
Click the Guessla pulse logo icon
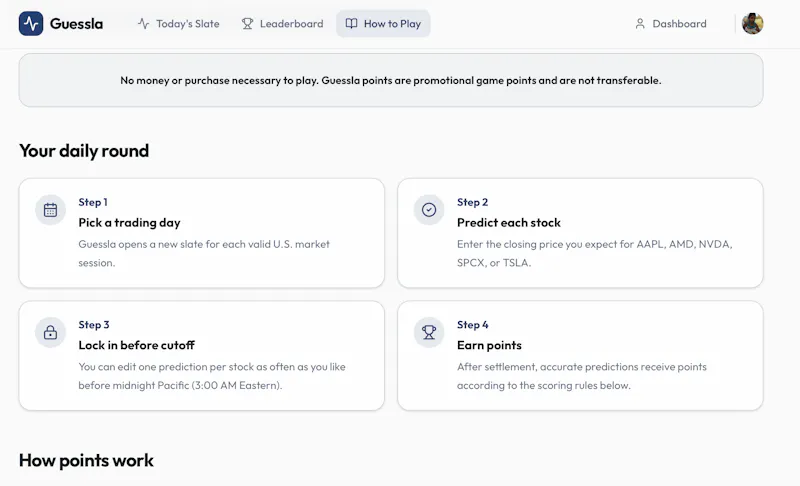31,23
